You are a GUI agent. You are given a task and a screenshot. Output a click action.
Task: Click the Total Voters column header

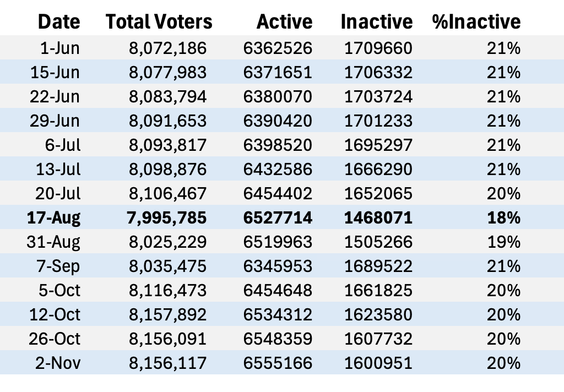[x=159, y=21]
